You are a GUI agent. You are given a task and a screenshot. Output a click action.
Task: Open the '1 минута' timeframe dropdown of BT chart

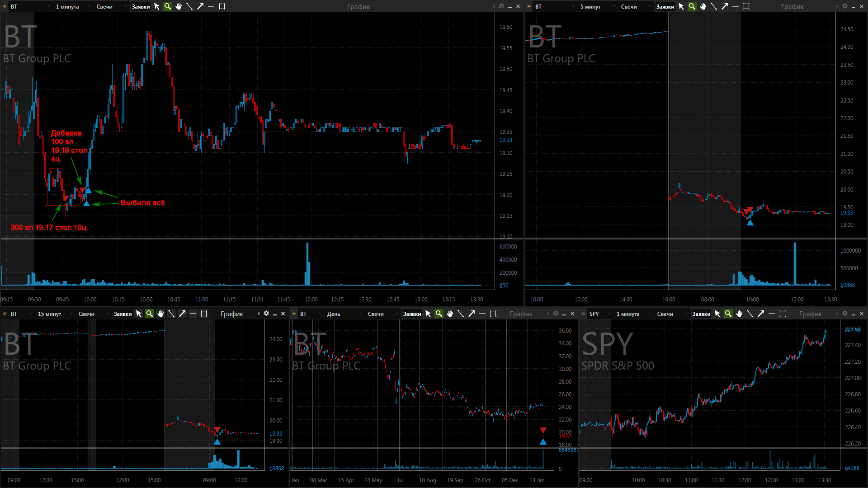coord(72,6)
